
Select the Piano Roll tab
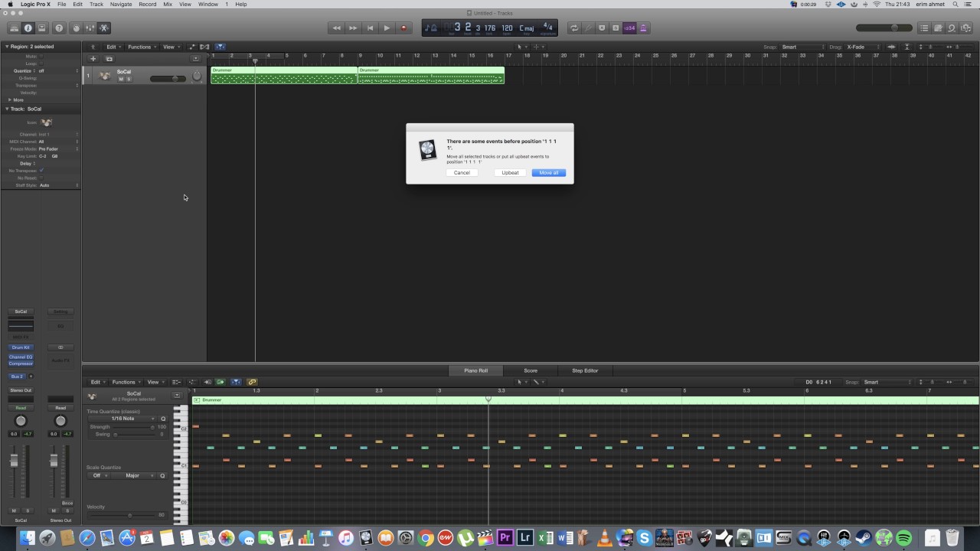tap(475, 370)
